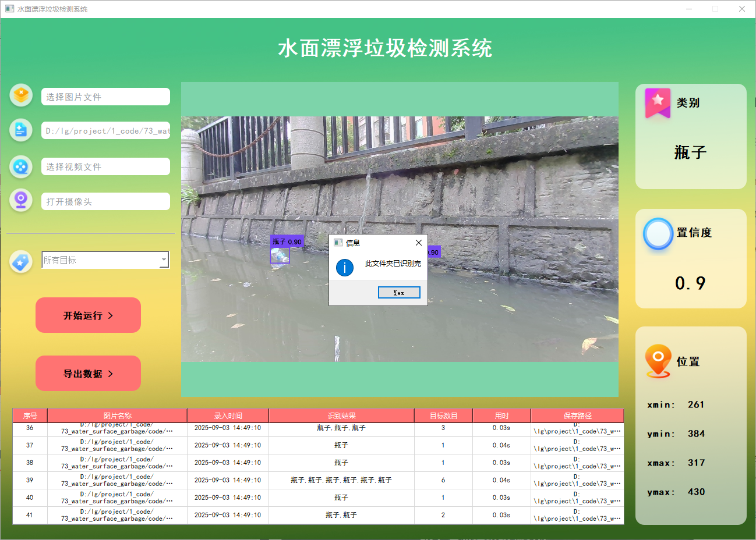Click the webcam camera icon
This screenshot has height=540, width=756.
(21, 200)
